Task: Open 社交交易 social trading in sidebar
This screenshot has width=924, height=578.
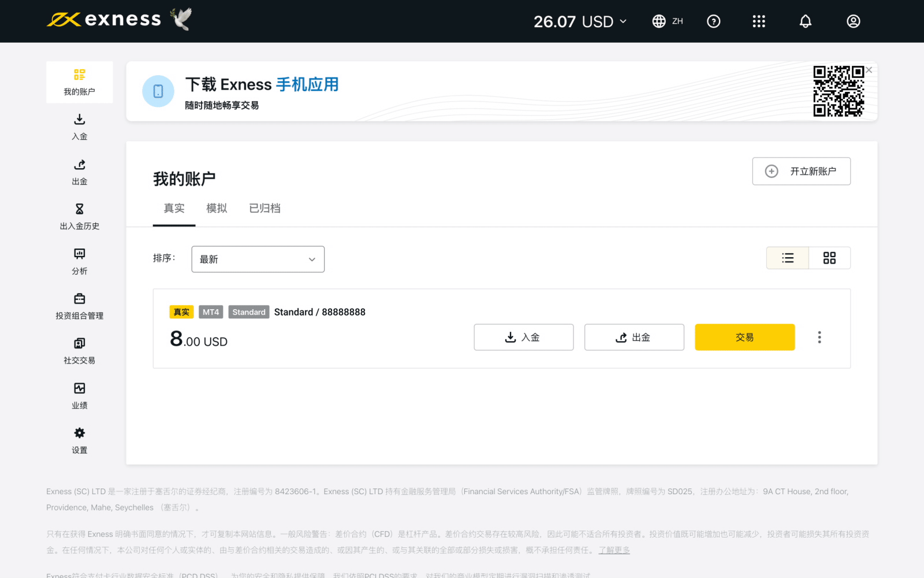Action: pyautogui.click(x=80, y=351)
